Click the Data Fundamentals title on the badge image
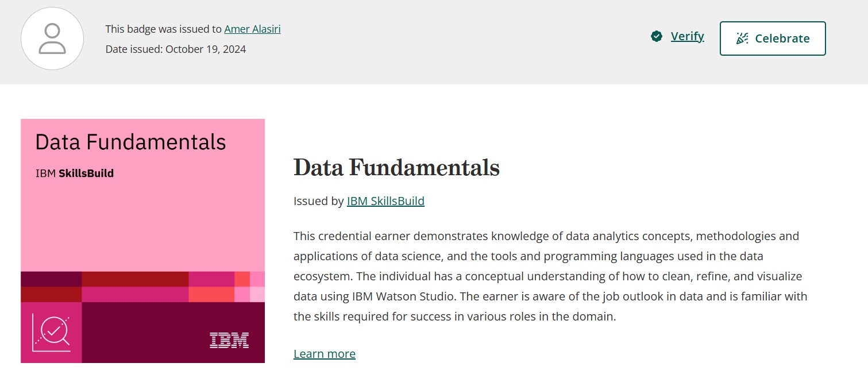Image resolution: width=868 pixels, height=386 pixels. coord(130,142)
